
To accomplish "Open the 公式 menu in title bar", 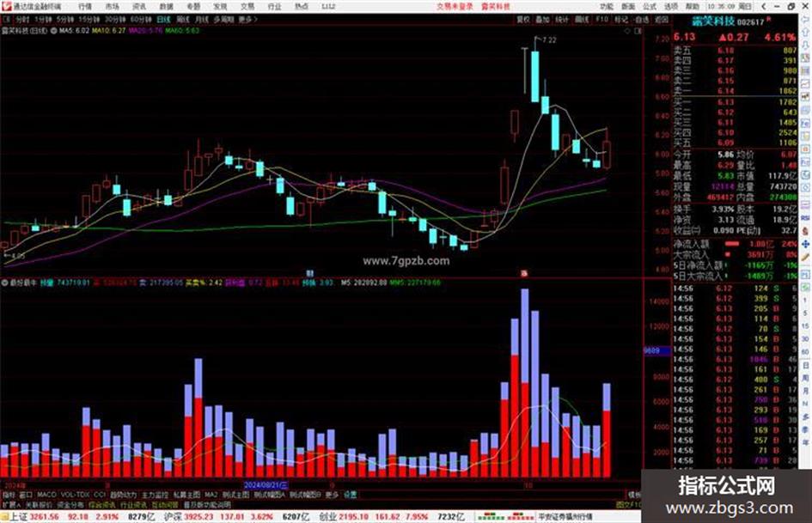I will tap(650, 6).
